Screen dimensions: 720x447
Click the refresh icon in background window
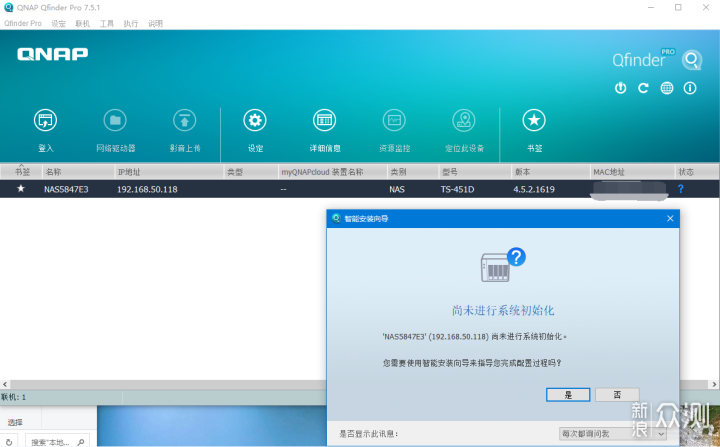9,442
